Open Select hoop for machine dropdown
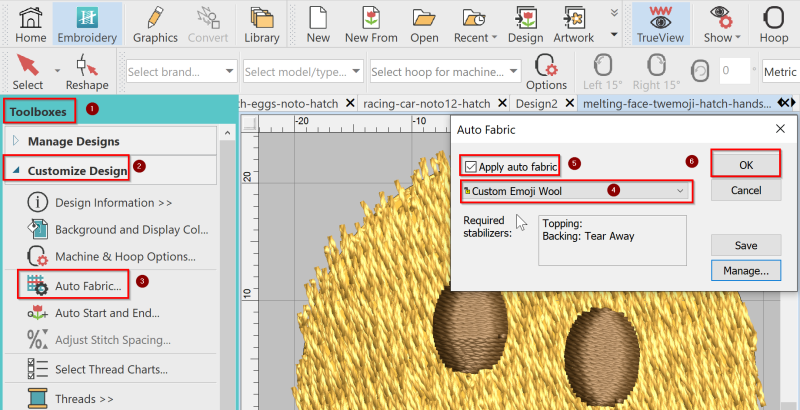 [445, 72]
